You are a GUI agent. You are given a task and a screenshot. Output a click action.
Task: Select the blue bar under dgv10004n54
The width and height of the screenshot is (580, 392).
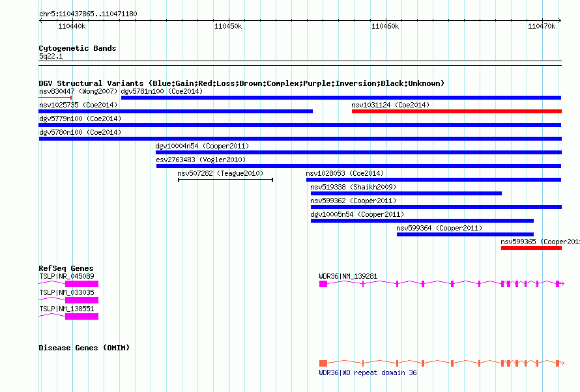pos(359,152)
